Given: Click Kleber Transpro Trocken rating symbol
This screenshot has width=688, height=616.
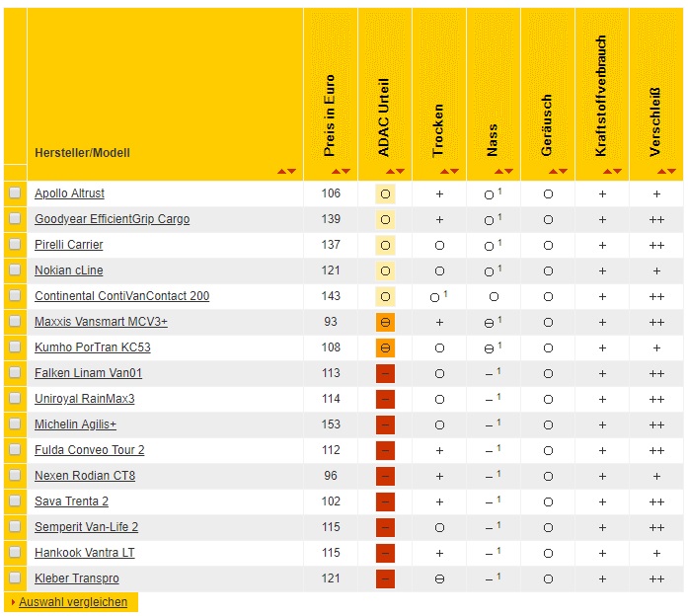Looking at the screenshot, I should (439, 579).
